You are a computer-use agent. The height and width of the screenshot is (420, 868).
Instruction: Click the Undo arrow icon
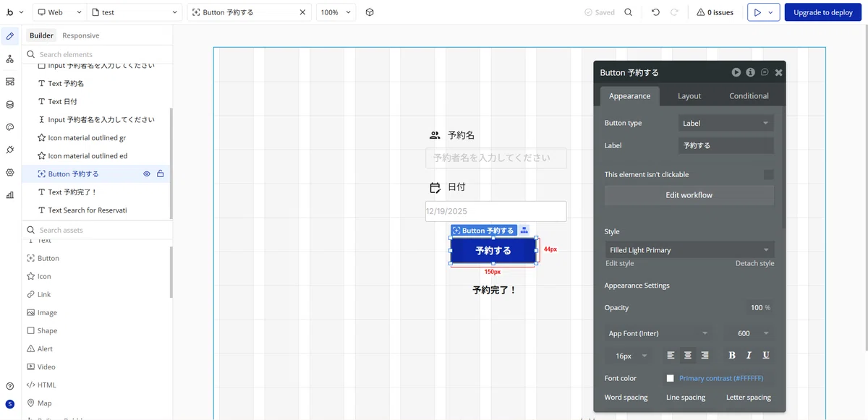coord(655,12)
